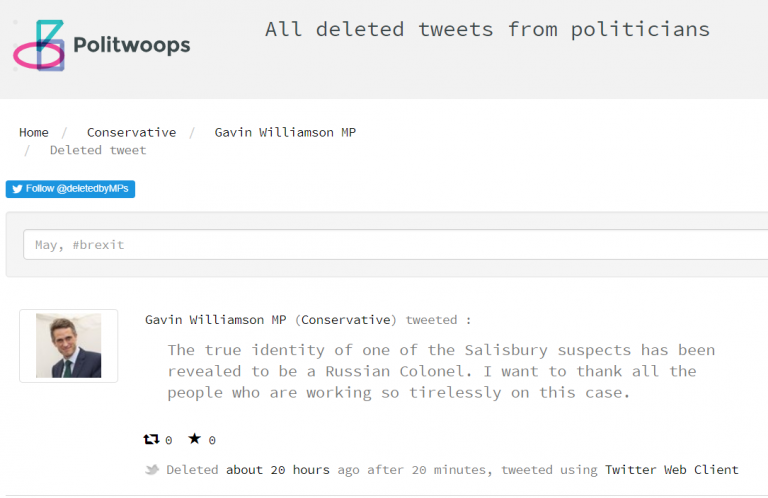The width and height of the screenshot is (768, 498).
Task: Click the Twitter Web Client link
Action: [671, 470]
